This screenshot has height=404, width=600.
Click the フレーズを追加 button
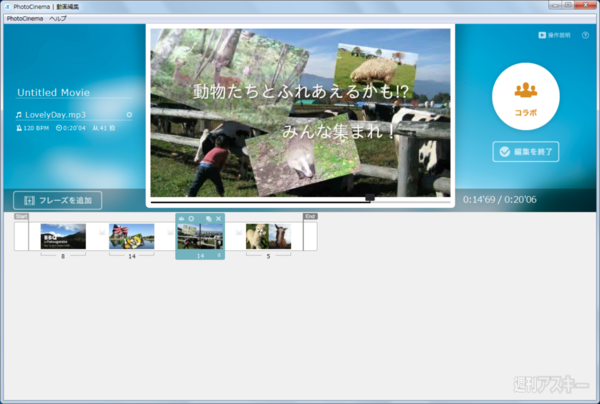tap(58, 200)
